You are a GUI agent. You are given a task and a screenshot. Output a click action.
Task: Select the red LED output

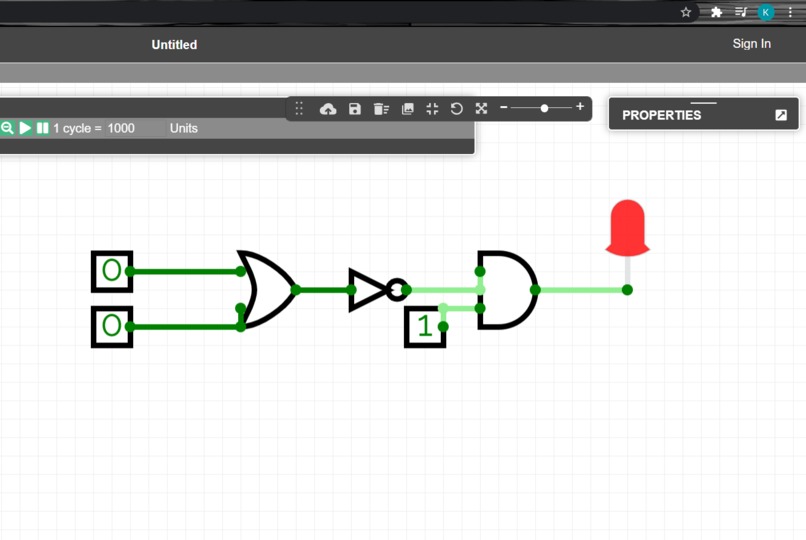(x=627, y=229)
